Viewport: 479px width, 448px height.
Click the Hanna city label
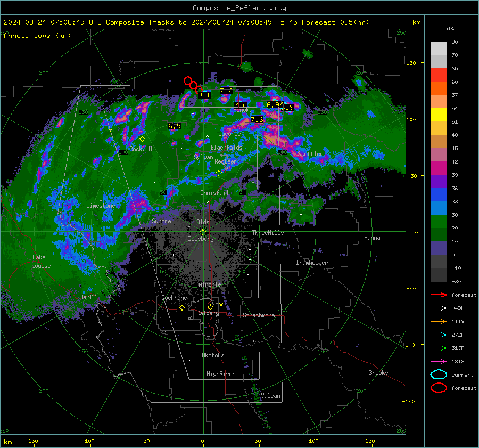(372, 238)
